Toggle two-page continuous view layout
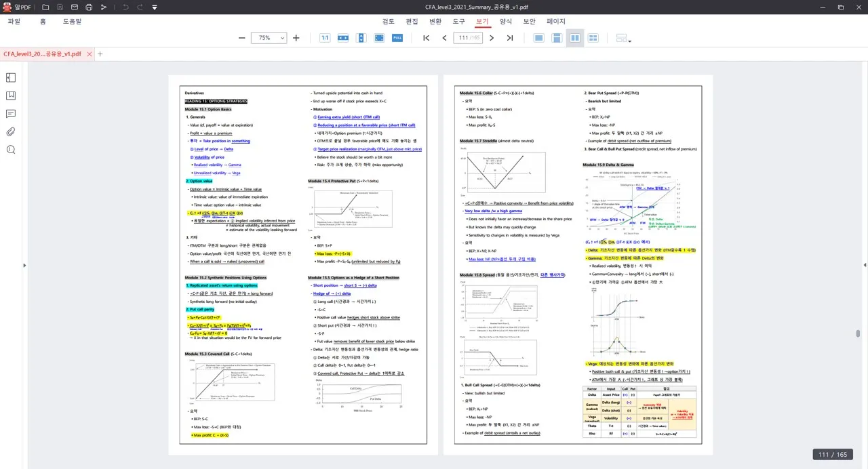 click(593, 38)
